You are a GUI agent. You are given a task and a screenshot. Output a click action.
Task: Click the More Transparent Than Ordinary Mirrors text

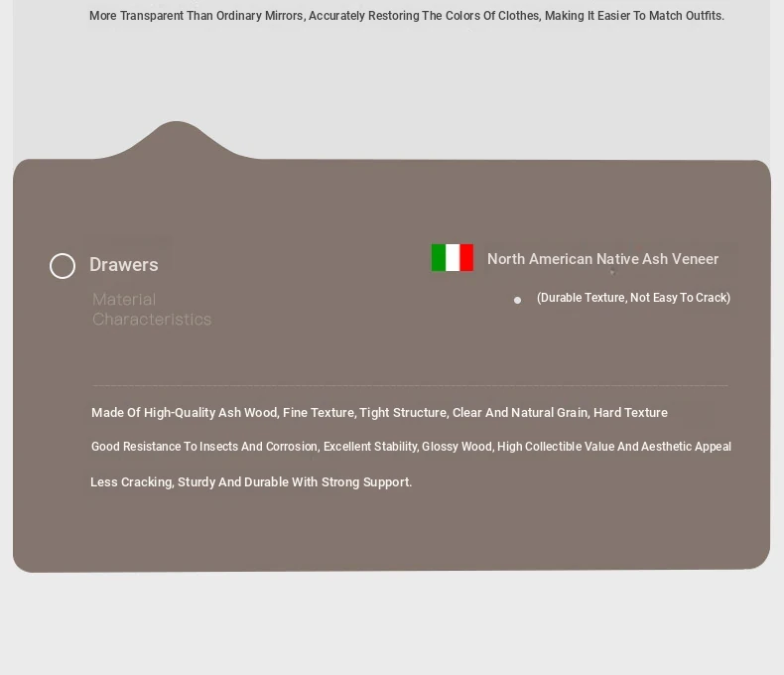coord(196,16)
